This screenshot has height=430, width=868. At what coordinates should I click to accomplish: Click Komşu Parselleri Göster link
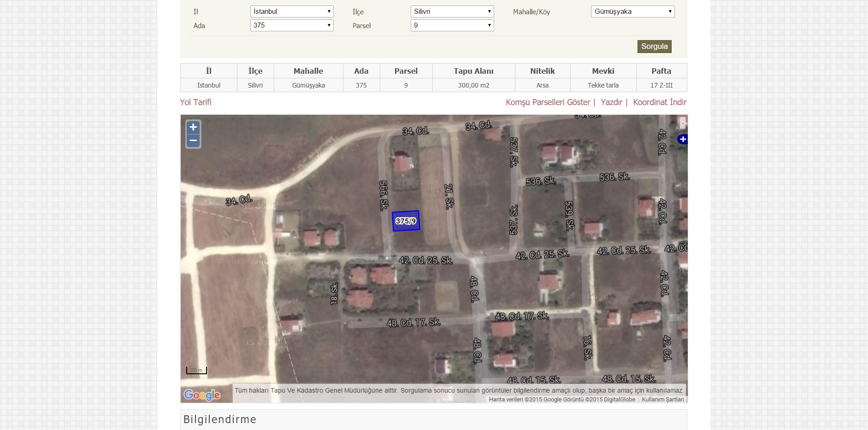pos(548,102)
